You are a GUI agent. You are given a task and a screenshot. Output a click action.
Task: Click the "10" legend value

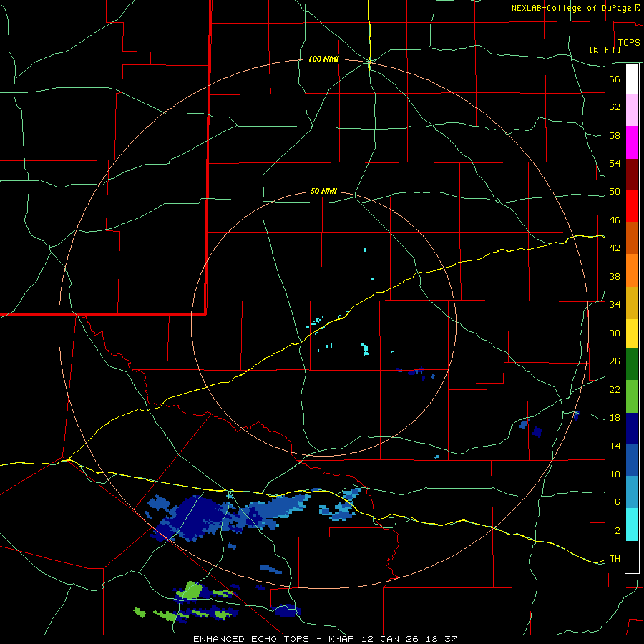pos(615,474)
